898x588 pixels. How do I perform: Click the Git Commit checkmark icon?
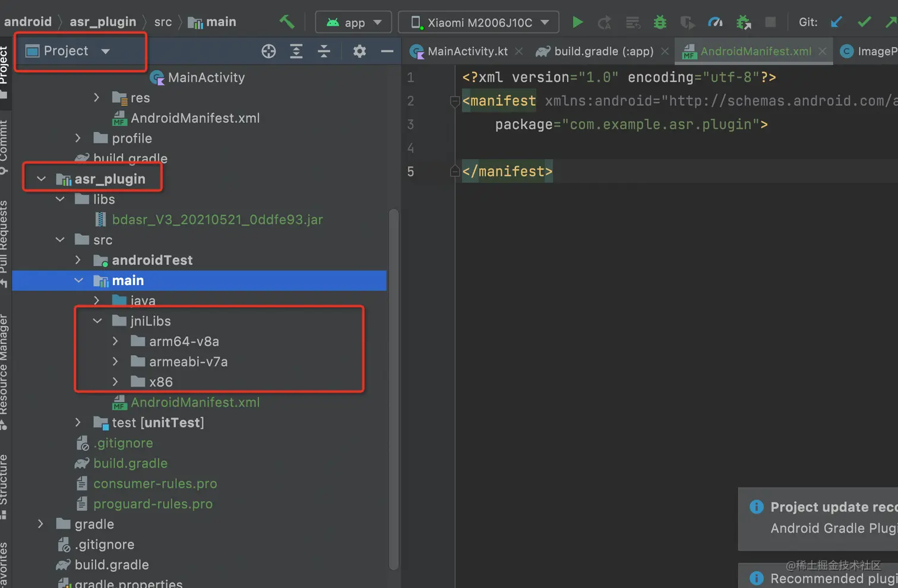(x=864, y=22)
